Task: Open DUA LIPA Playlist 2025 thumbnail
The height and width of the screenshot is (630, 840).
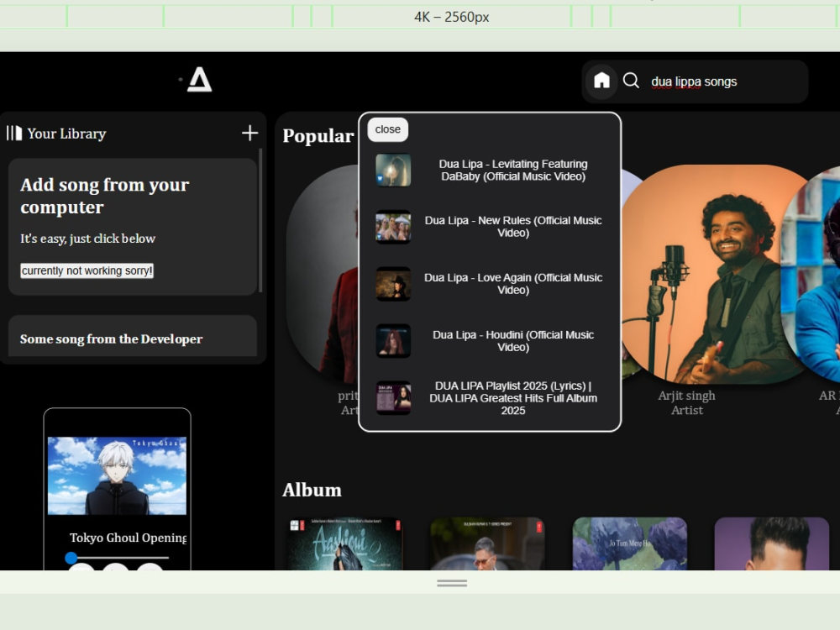Action: (x=393, y=398)
